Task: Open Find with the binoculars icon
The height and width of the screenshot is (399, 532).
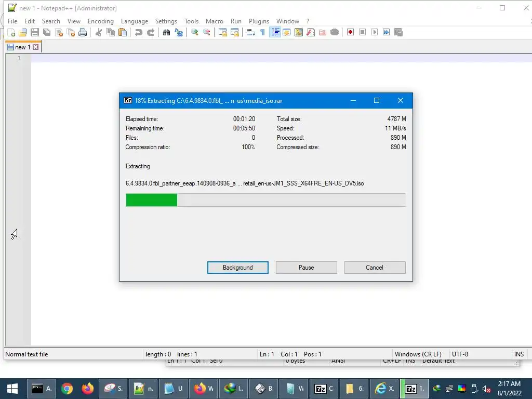Action: [x=166, y=32]
